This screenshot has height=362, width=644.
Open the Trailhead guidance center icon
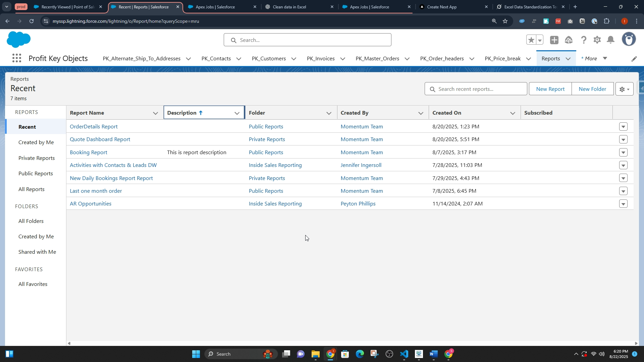coord(569,40)
